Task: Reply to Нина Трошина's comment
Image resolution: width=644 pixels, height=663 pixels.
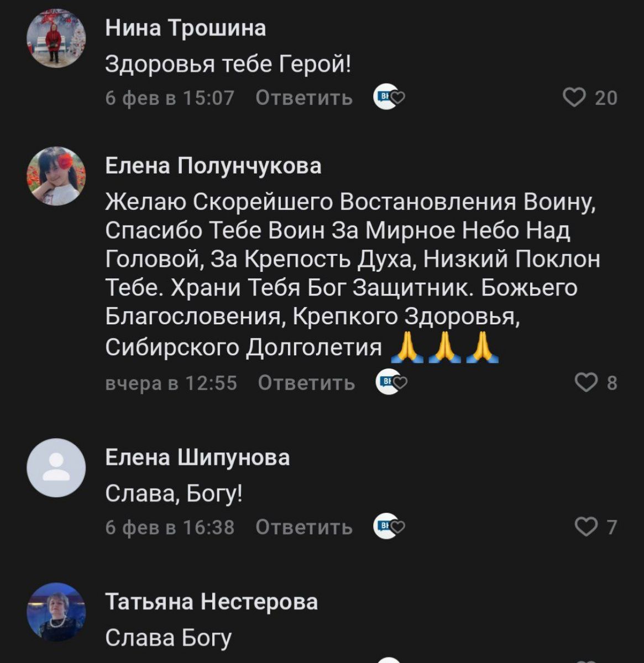Action: point(304,98)
